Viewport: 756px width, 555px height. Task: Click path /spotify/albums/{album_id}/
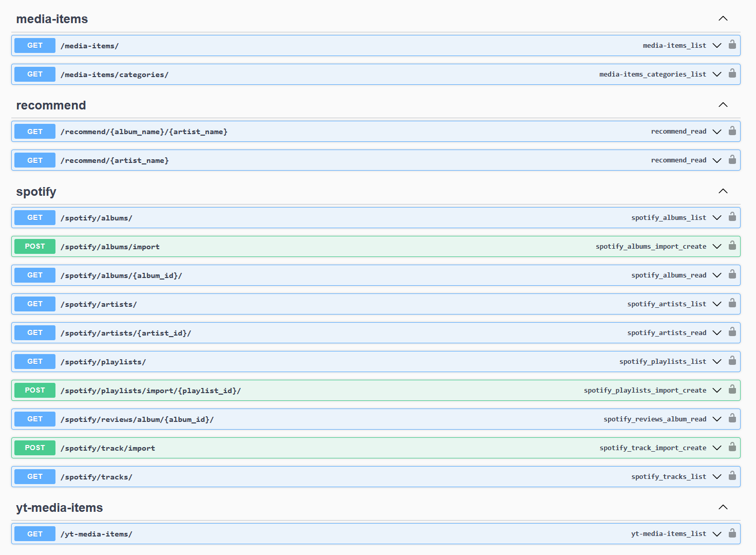tap(121, 275)
